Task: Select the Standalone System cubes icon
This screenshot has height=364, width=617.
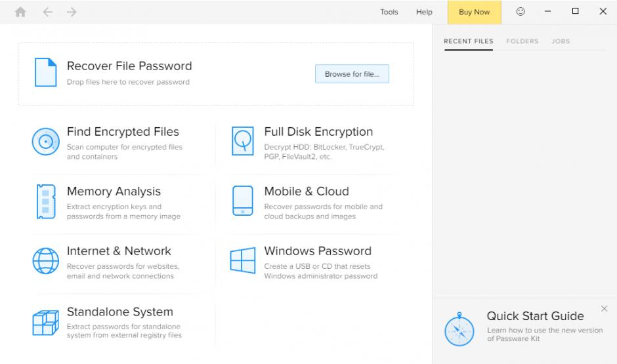Action: (x=45, y=322)
